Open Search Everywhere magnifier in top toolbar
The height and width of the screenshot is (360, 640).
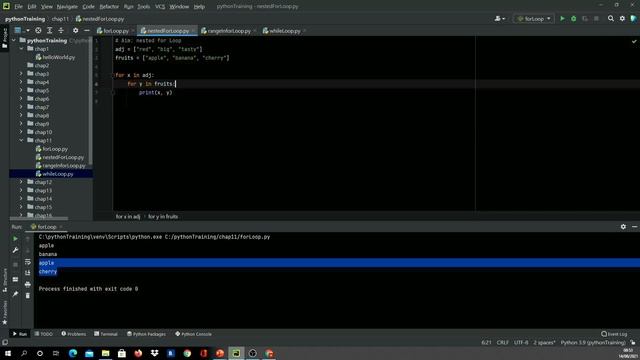pyautogui.click(x=611, y=18)
